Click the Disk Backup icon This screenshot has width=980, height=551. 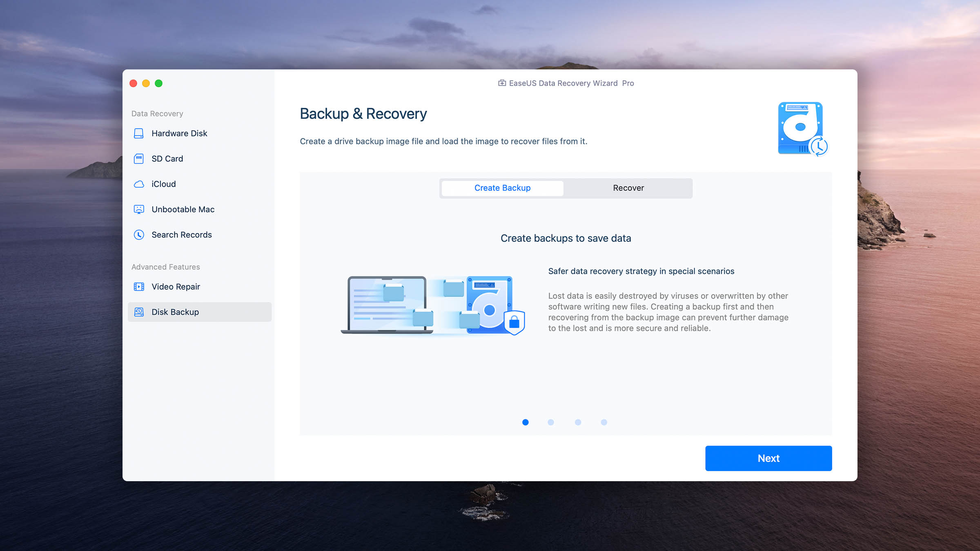139,311
